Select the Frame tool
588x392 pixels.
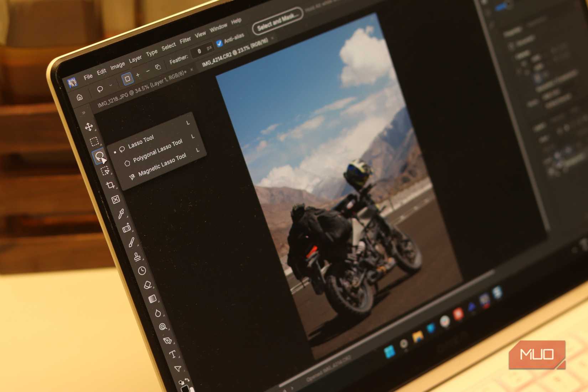pos(115,200)
